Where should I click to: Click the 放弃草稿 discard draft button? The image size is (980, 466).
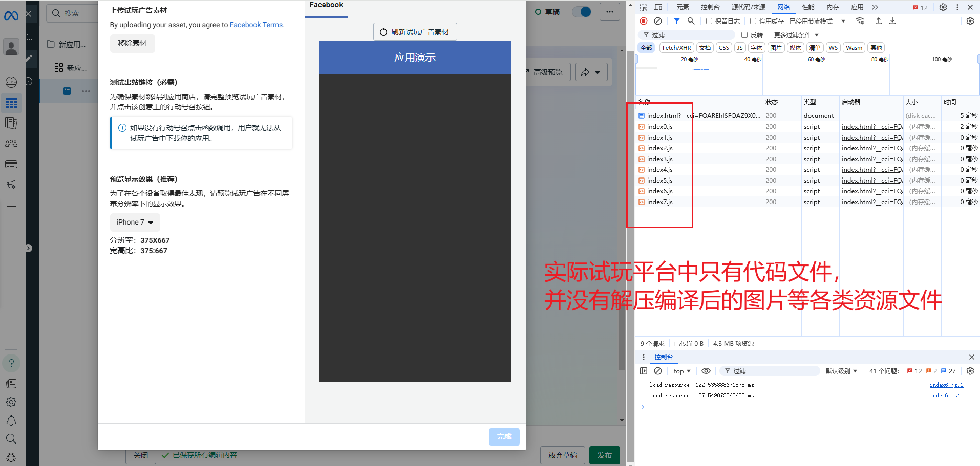point(562,455)
